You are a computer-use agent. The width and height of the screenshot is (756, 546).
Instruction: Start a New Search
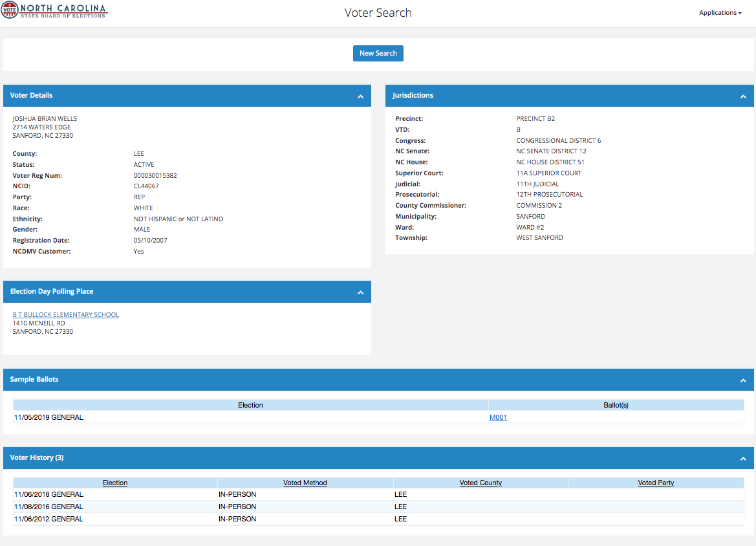click(x=378, y=53)
